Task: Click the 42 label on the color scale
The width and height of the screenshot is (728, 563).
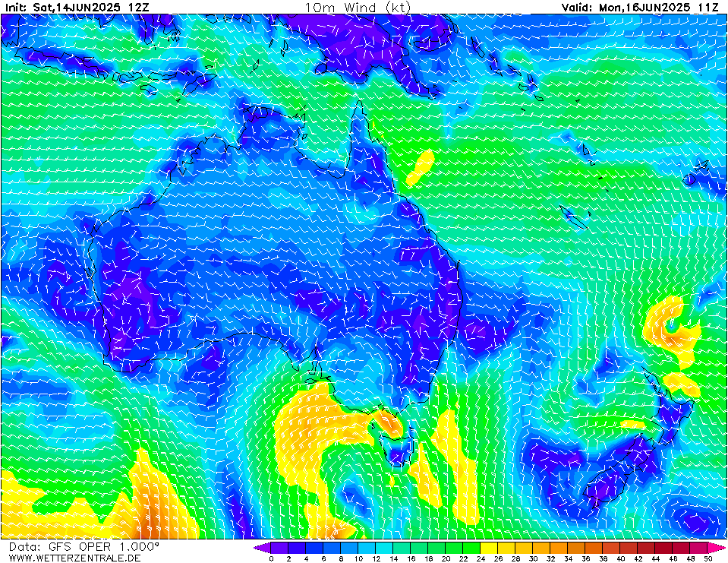Action: pos(638,558)
